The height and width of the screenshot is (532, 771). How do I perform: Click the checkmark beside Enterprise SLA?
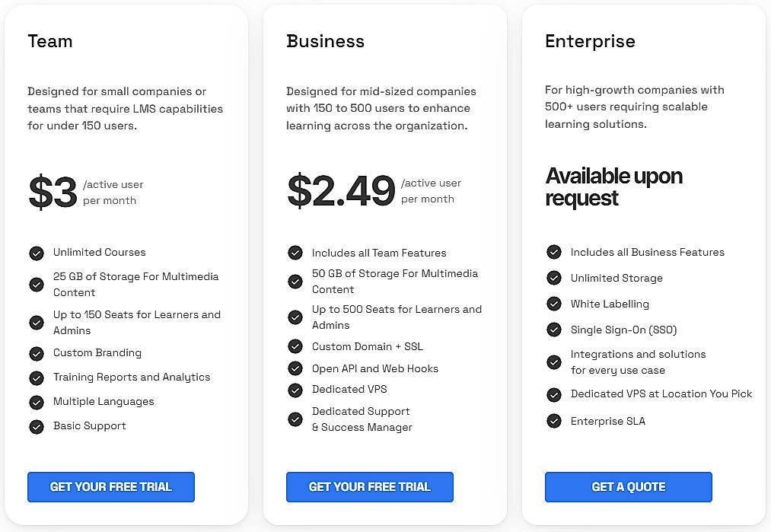tap(554, 421)
